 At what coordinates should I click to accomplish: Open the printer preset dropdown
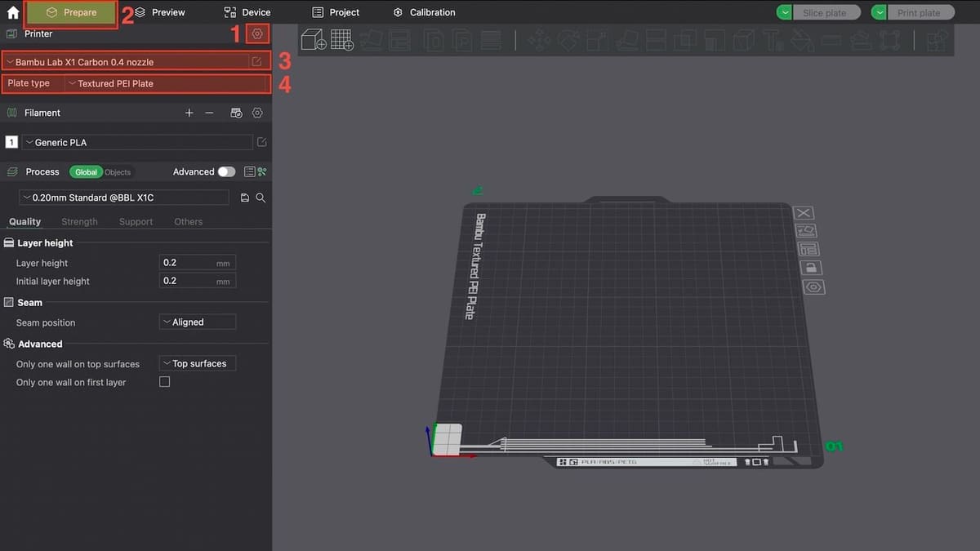[x=126, y=62]
